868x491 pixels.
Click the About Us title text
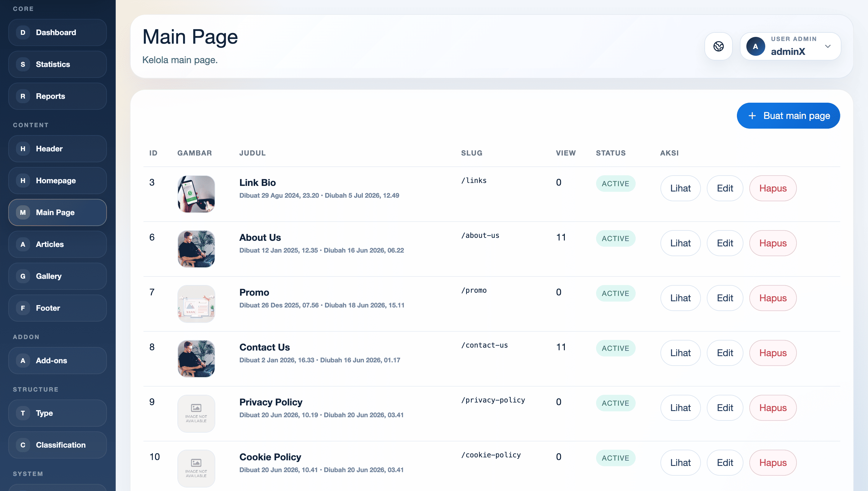coord(260,238)
